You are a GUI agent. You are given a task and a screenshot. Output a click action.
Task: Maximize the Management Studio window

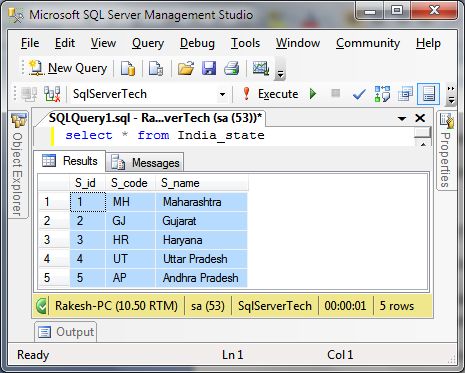397,11
